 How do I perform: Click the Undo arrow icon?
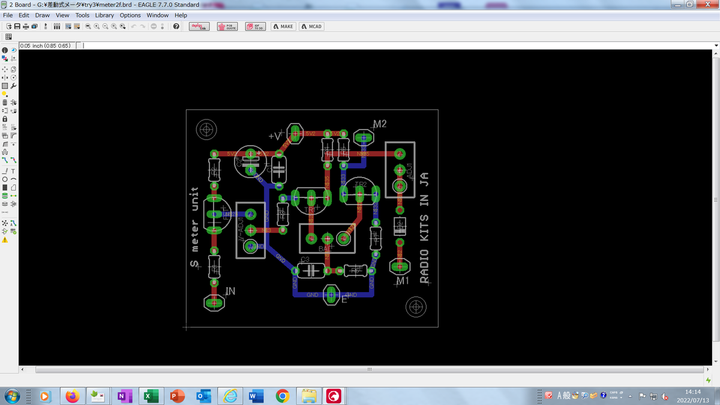point(132,26)
